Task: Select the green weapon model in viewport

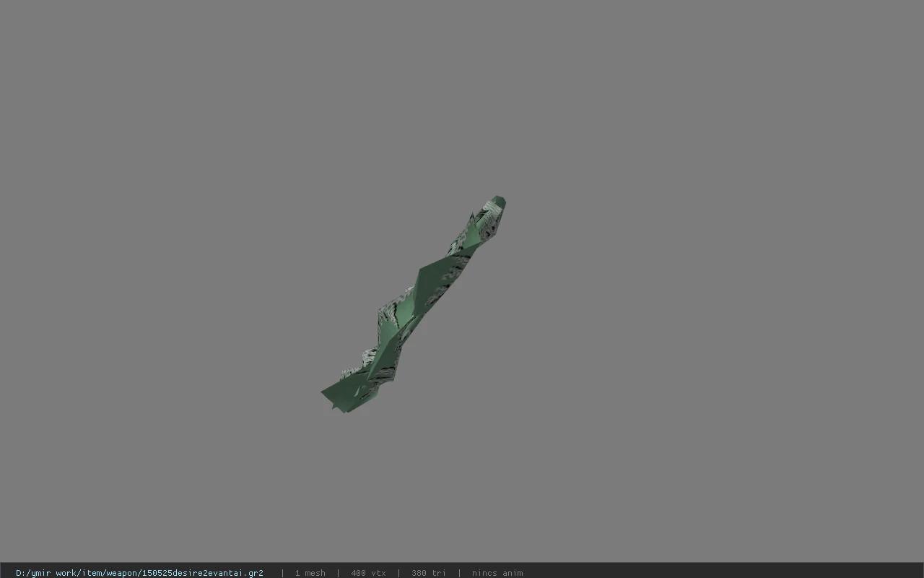Action: point(415,303)
